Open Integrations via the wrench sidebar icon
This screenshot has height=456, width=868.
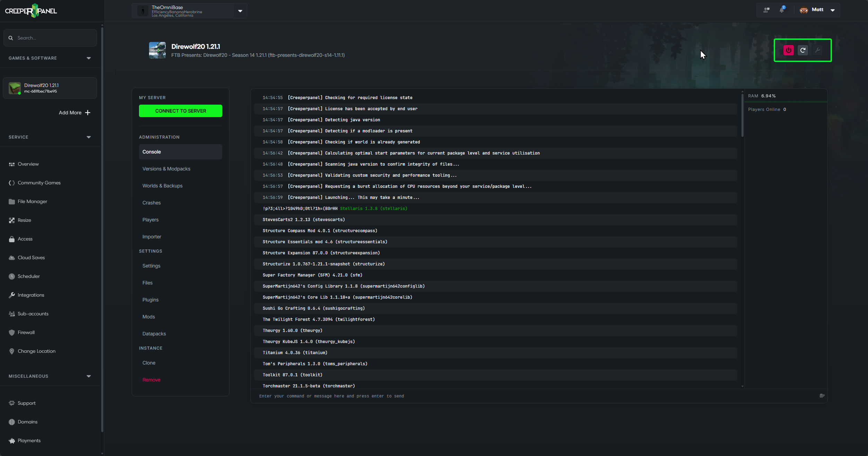[12, 295]
